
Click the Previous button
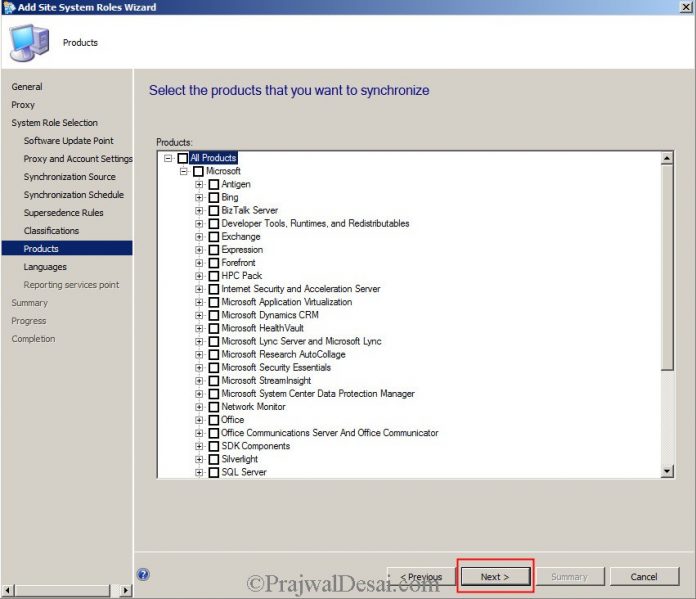421,577
